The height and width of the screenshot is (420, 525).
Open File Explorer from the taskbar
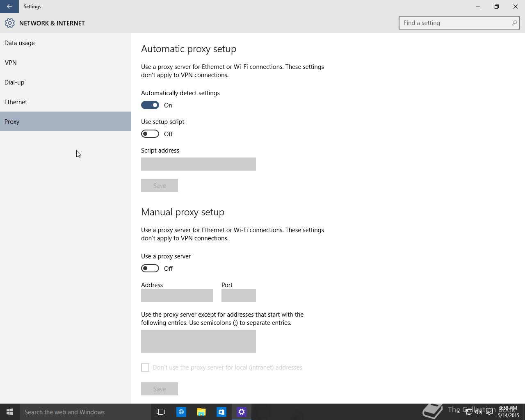pyautogui.click(x=201, y=412)
